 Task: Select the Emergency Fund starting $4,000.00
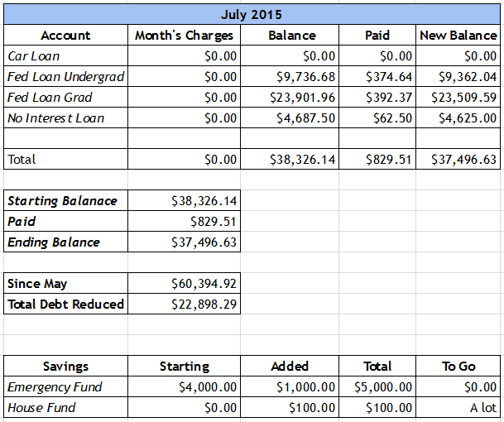click(184, 386)
